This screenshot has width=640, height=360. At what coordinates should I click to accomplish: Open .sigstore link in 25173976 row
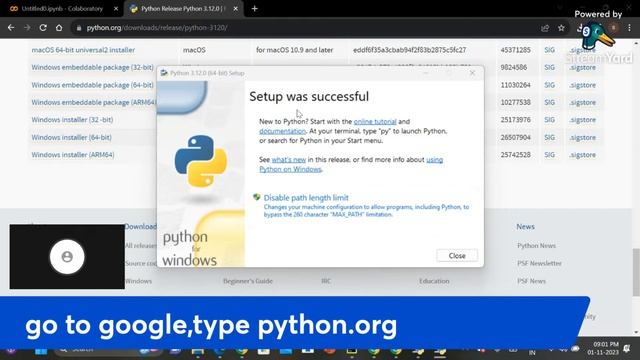tap(582, 120)
